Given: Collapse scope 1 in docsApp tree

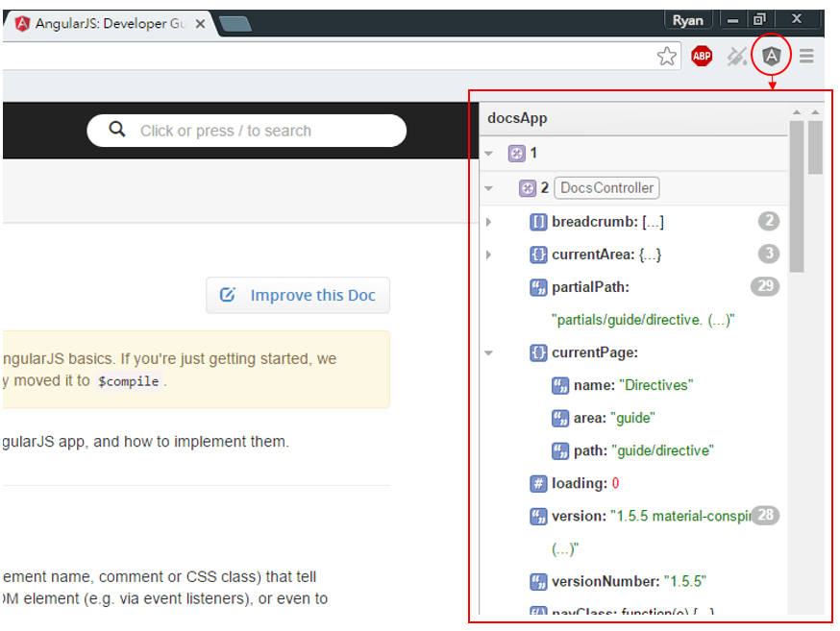Looking at the screenshot, I should pos(488,154).
